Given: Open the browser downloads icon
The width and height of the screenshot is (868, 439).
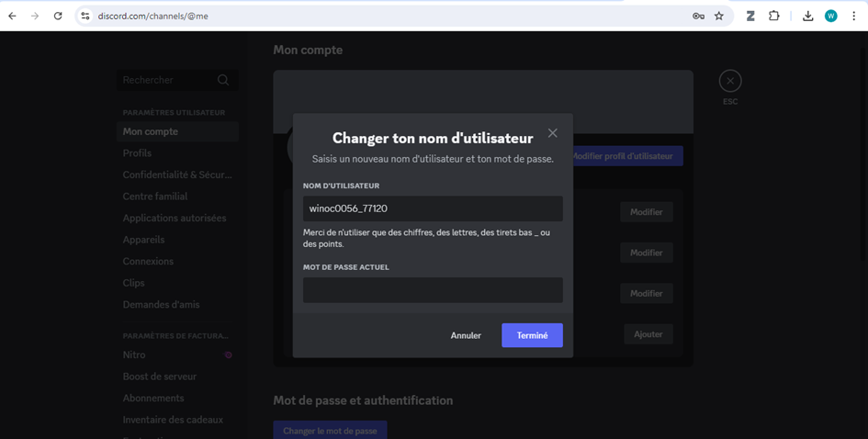Looking at the screenshot, I should [807, 16].
